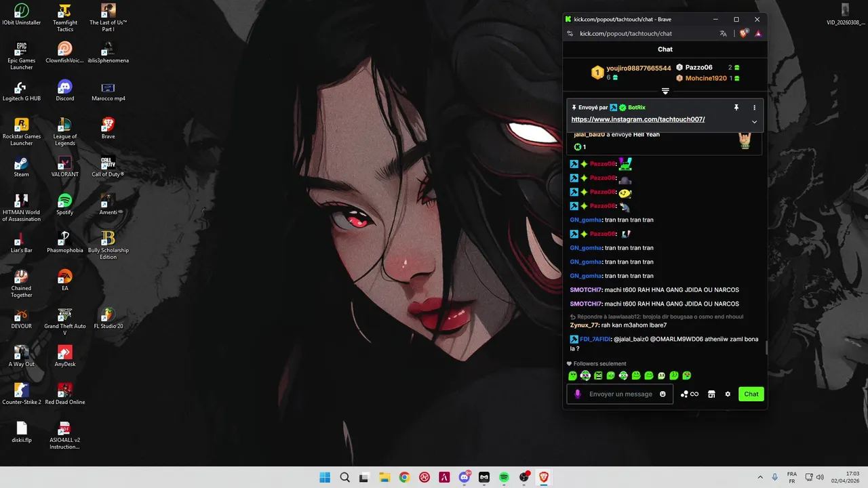Open Brave Shields lion icon
Image resolution: width=868 pixels, height=488 pixels.
click(x=744, y=33)
